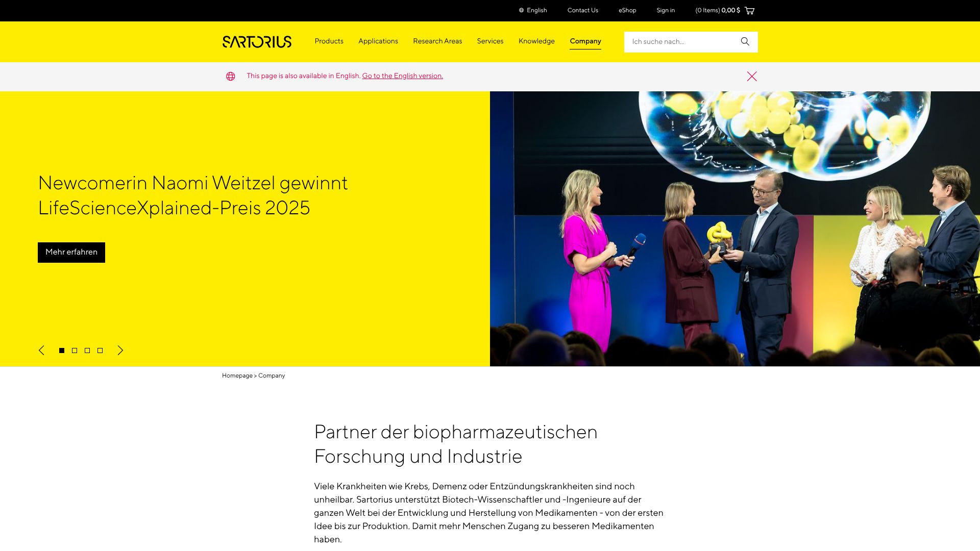Select the first carousel slide indicator
This screenshot has height=551, width=980.
pyautogui.click(x=62, y=350)
